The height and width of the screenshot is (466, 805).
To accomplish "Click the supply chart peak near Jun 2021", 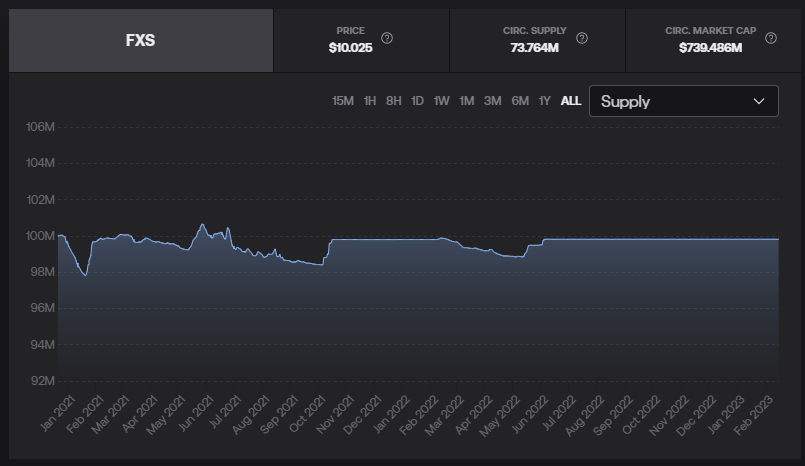I will [202, 224].
